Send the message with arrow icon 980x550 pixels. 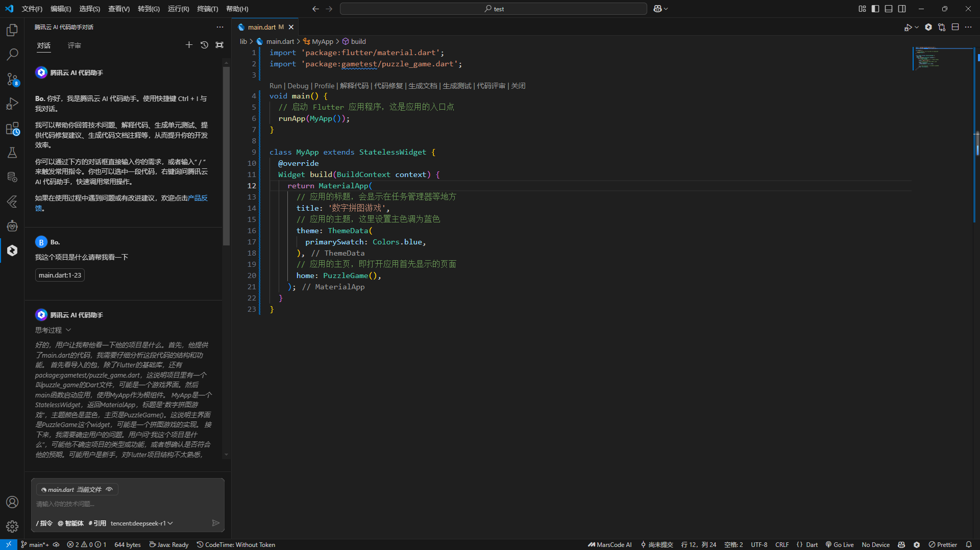point(215,523)
